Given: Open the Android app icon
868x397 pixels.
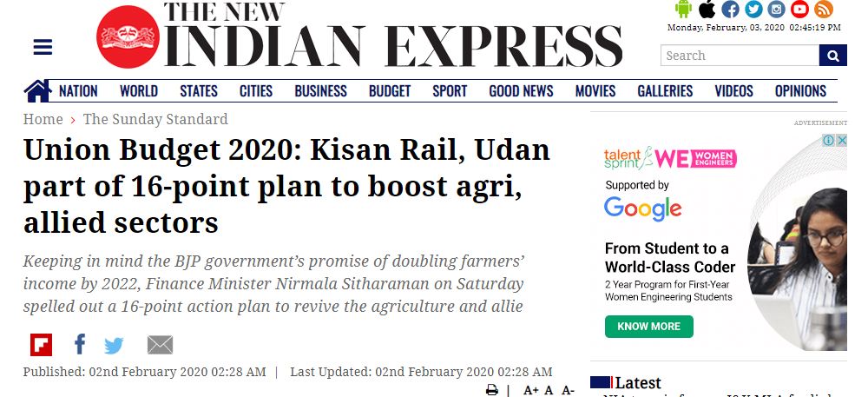Looking at the screenshot, I should tap(684, 9).
